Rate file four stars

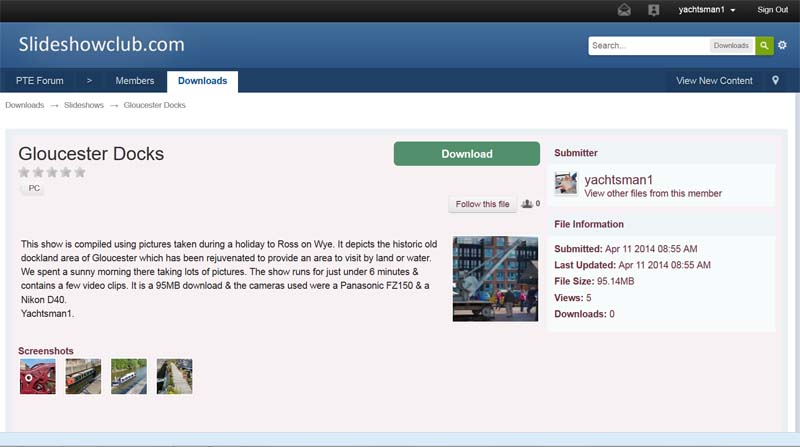[66, 172]
